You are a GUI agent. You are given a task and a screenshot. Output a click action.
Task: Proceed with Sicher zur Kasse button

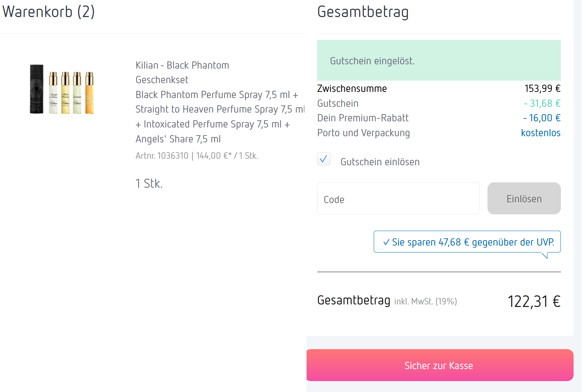[440, 365]
